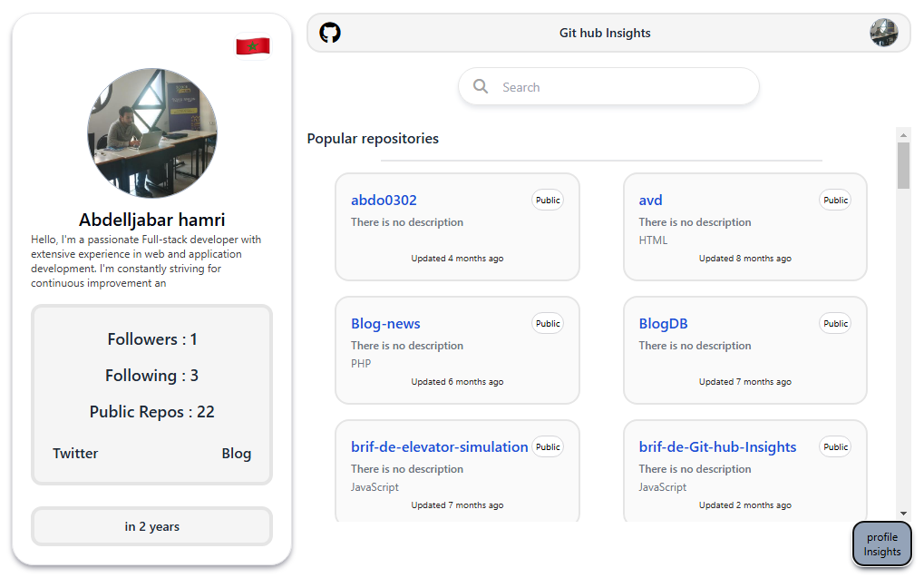The width and height of the screenshot is (924, 578).
Task: Click the 'PHP' language label on Blog-news
Action: [x=361, y=363]
